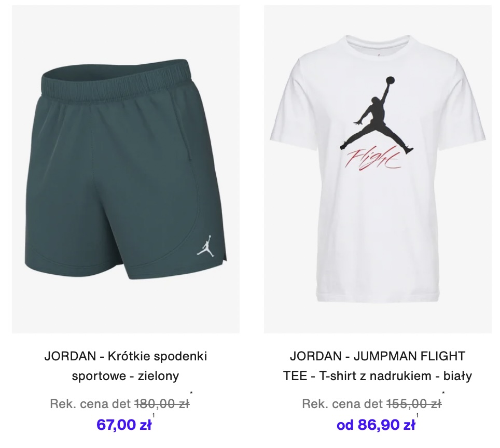Image resolution: width=500 pixels, height=448 pixels.
Task: Click the crossed-out 155,00 zł price
Action: pos(414,404)
